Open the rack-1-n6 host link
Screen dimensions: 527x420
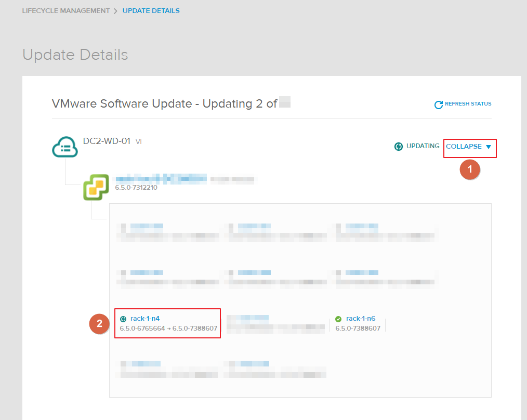360,319
